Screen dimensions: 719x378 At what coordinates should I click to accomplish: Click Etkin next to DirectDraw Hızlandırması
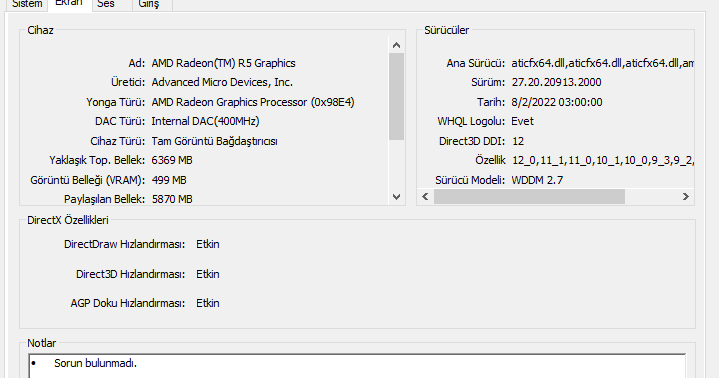coord(208,244)
